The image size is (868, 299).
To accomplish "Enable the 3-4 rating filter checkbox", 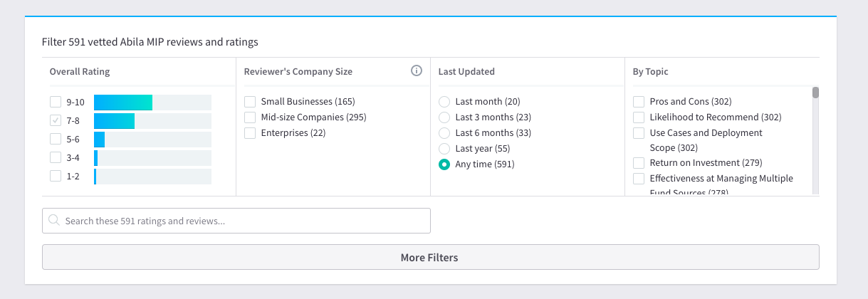I will point(56,157).
